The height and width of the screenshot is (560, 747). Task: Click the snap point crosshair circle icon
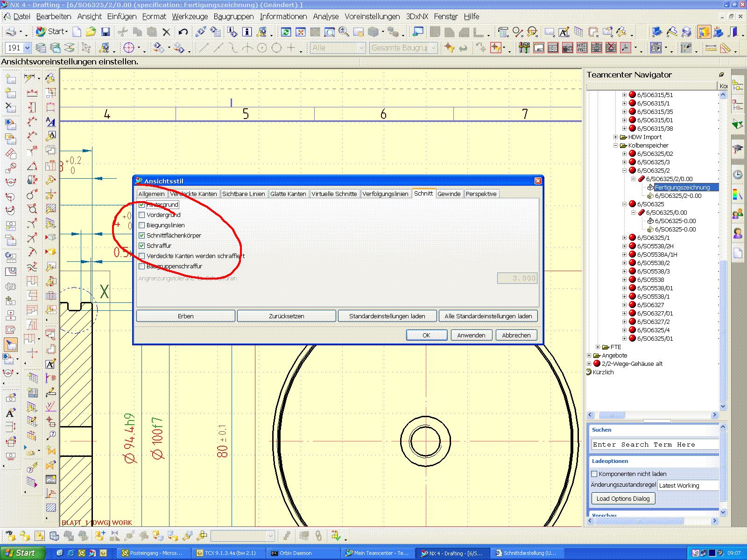click(x=129, y=48)
